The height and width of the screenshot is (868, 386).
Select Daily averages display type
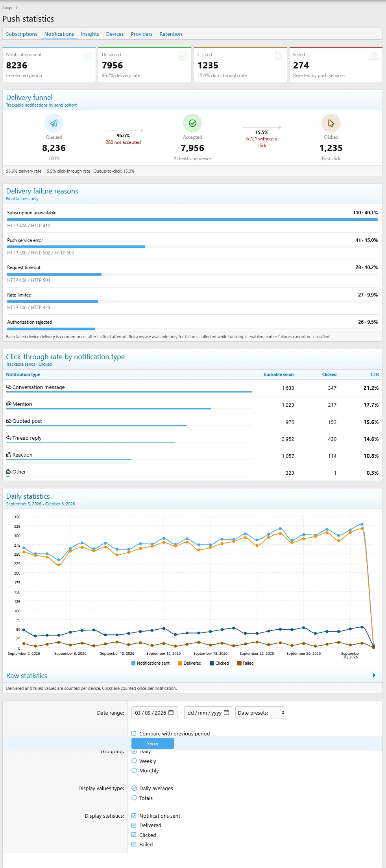pyautogui.click(x=134, y=788)
